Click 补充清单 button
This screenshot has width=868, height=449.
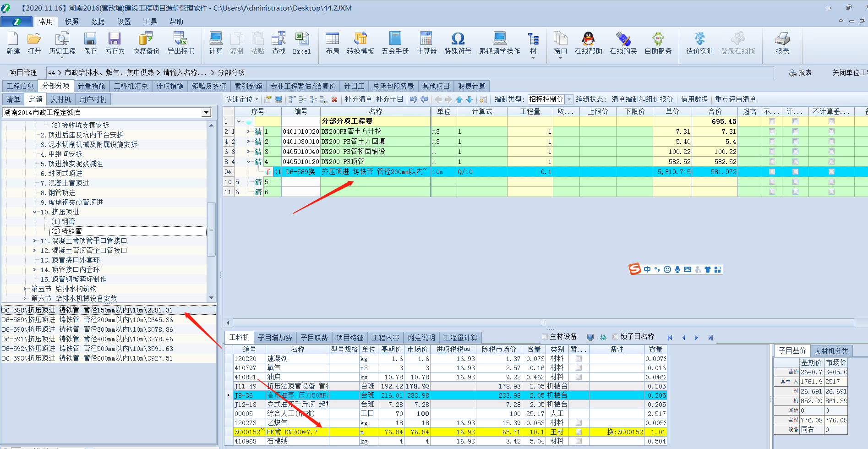coord(358,99)
